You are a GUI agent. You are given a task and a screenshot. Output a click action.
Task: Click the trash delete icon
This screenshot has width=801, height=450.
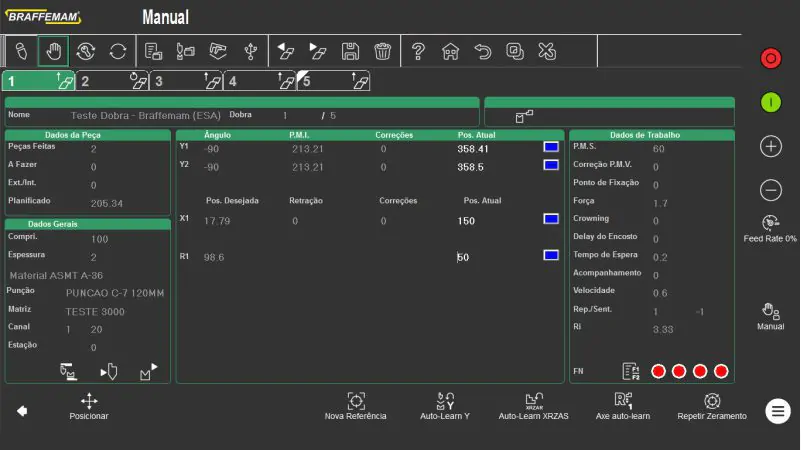click(x=383, y=51)
